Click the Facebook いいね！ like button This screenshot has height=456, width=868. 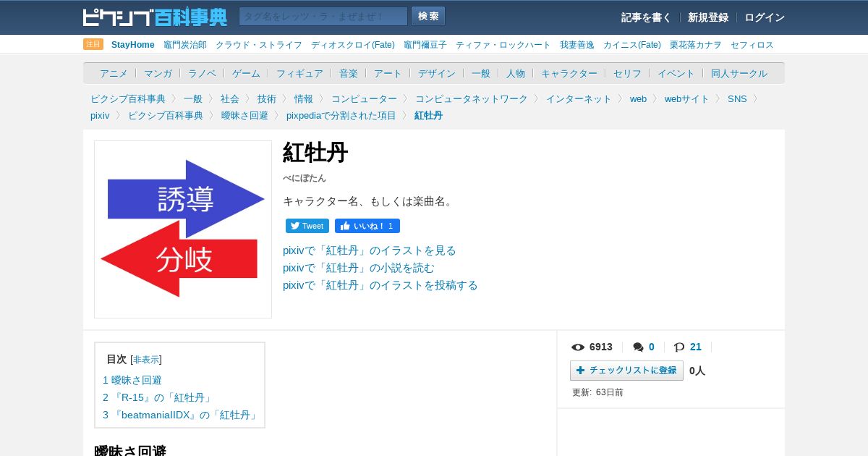tap(367, 226)
